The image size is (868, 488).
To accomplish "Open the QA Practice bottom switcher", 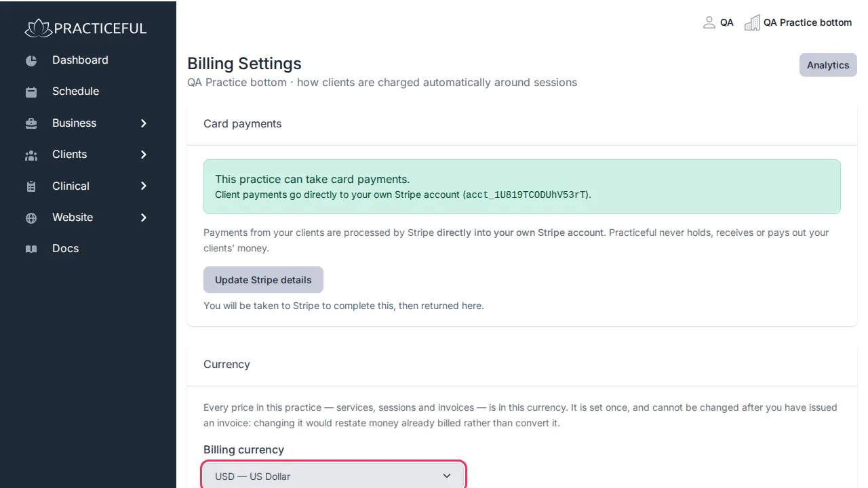I will click(798, 22).
